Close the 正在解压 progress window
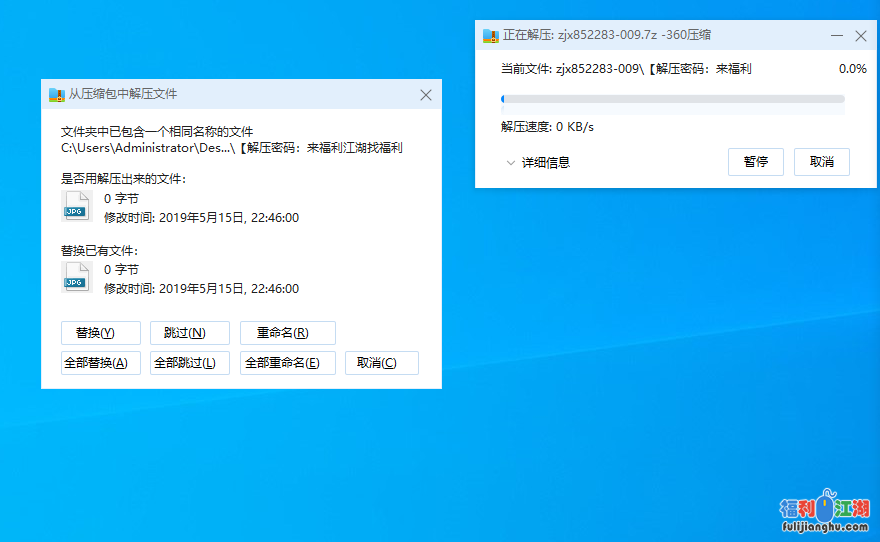 (x=861, y=36)
